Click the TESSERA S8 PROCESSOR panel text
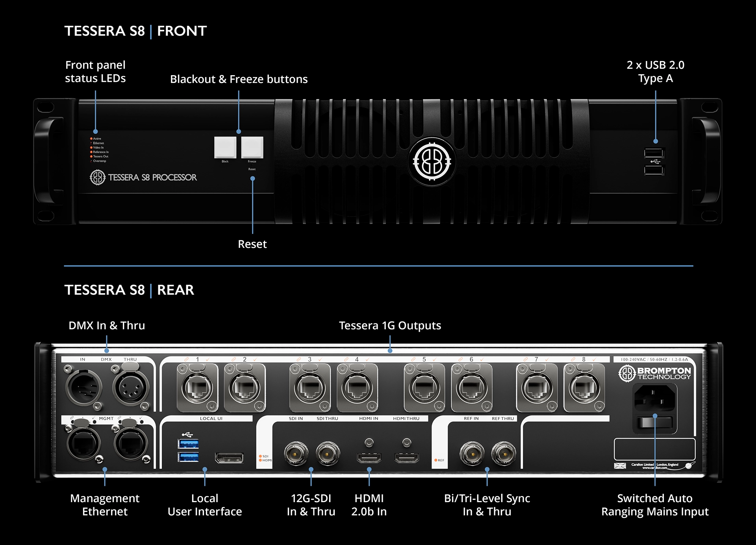 [x=152, y=177]
